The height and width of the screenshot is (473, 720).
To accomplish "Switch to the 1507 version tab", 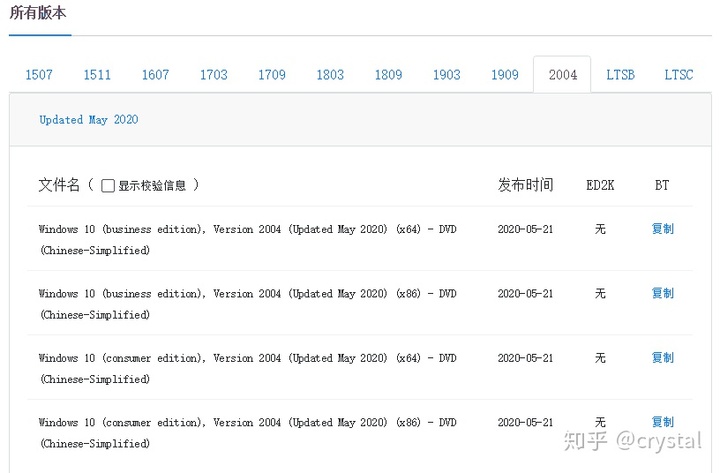I will point(39,75).
